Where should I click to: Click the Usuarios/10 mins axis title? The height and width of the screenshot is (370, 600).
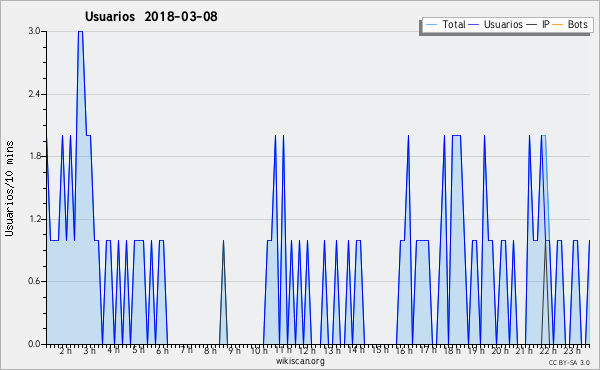click(x=9, y=188)
